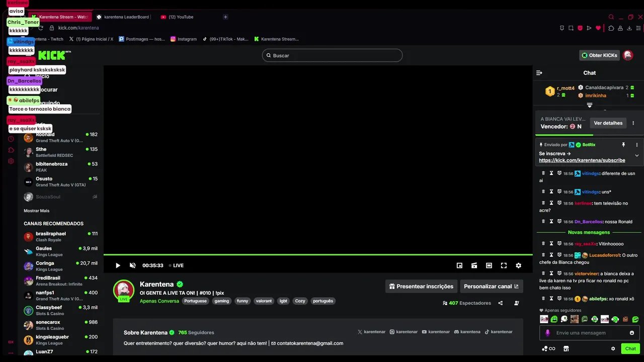Viewport: 644px width, 362px height.
Task: Switch to the karentena LeaderBoard browser tab
Action: [x=125, y=17]
